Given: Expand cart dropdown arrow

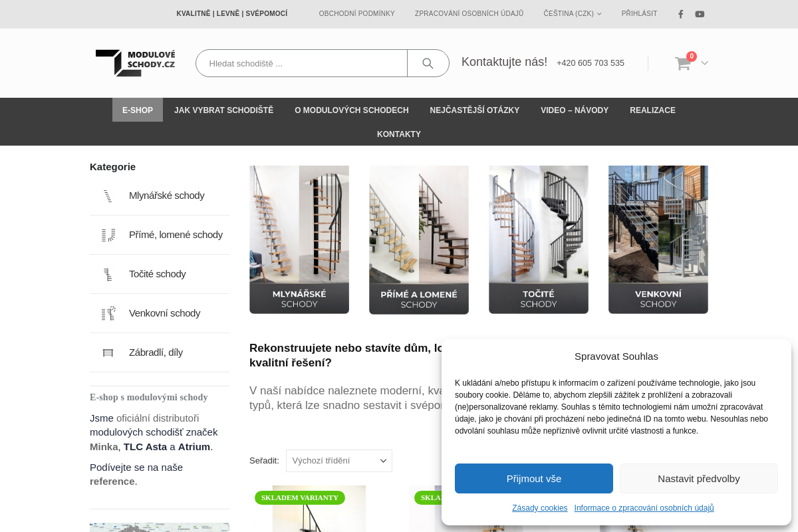Looking at the screenshot, I should click(704, 63).
